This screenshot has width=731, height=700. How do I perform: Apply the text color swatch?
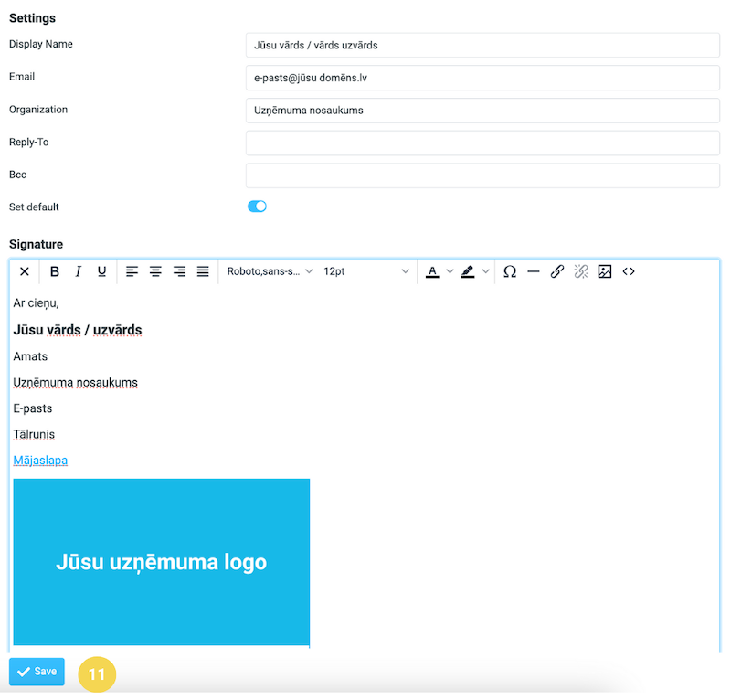(x=432, y=271)
